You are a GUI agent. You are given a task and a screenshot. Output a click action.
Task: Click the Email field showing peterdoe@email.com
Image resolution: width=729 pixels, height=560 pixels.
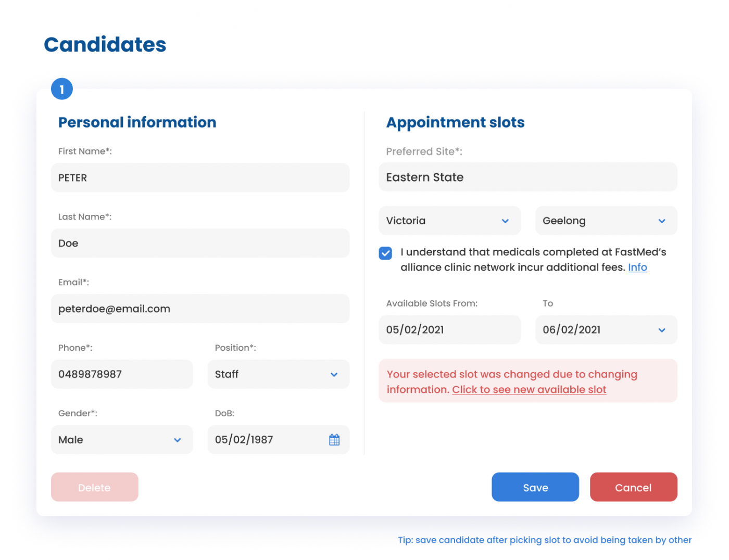pos(200,309)
